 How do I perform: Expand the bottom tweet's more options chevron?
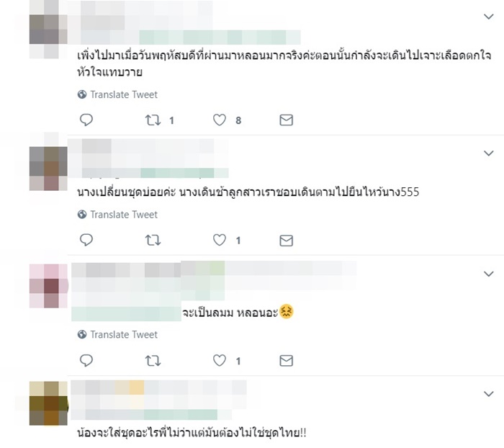pyautogui.click(x=489, y=394)
